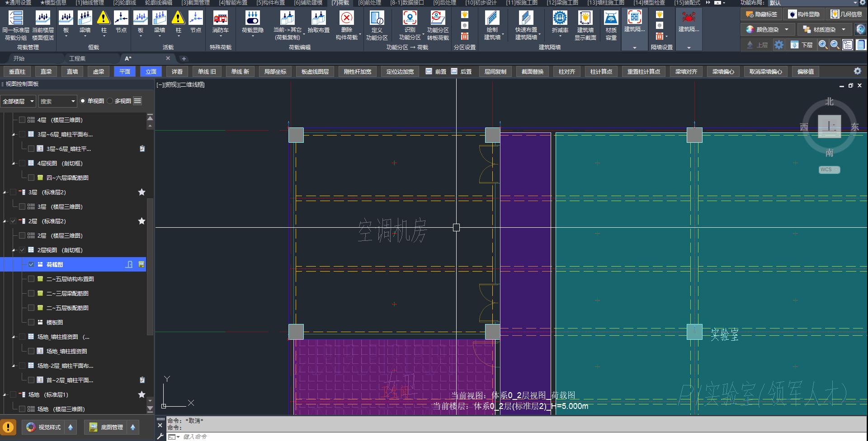Open the 颜色渲染 dropdown arrow
The image size is (868, 441).
click(787, 30)
